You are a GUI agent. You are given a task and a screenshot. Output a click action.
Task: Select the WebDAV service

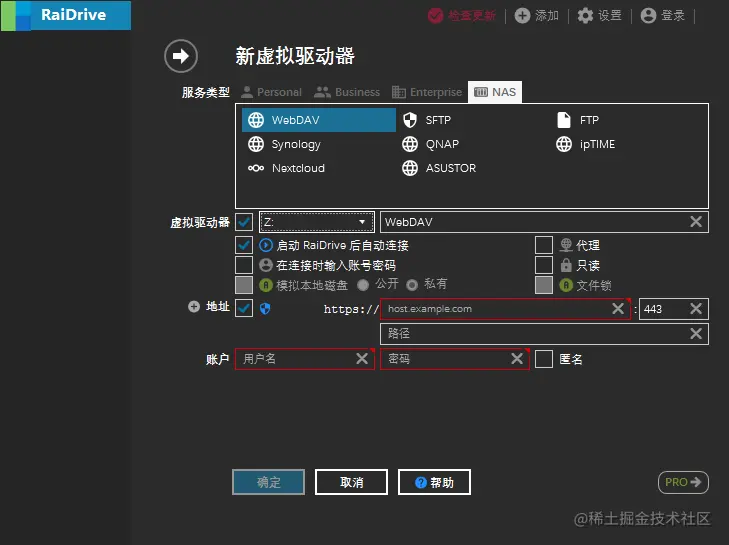319,120
